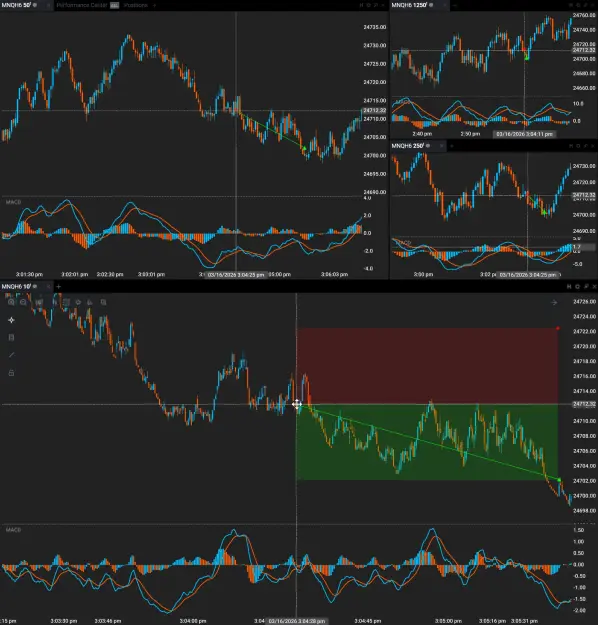Click the scroll-to-latest arrow on bottom chart
The image size is (598, 625).
[554, 303]
